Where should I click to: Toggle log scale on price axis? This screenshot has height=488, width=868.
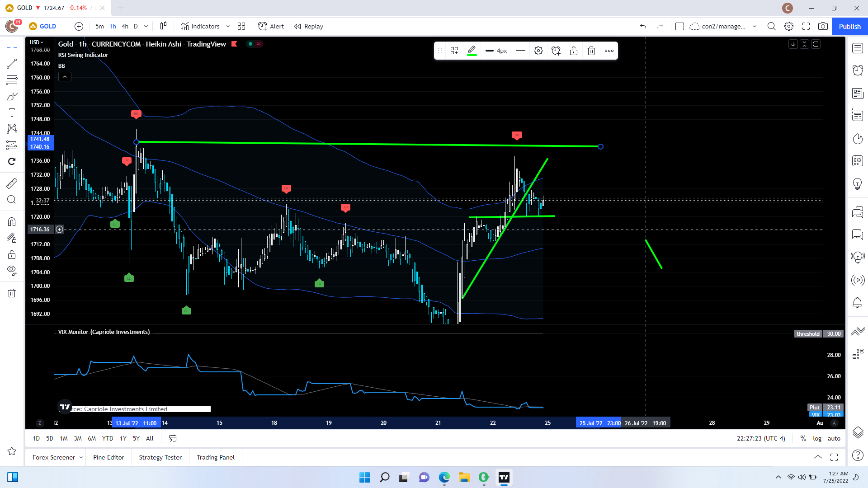(817, 438)
